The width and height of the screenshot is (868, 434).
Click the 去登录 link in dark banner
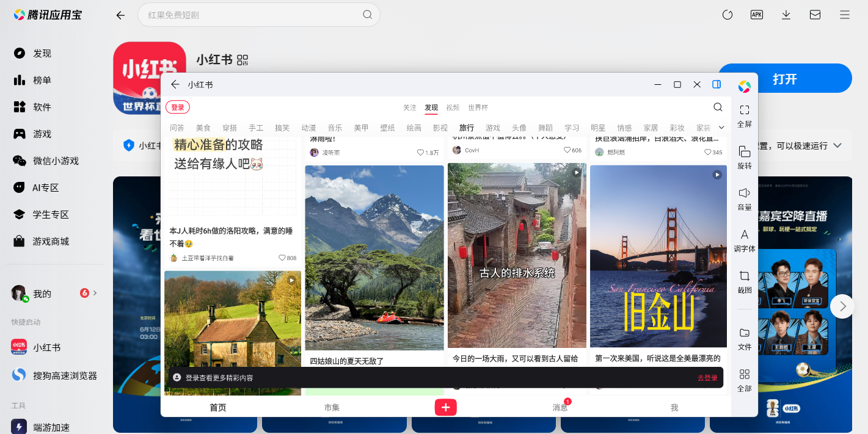(x=707, y=378)
